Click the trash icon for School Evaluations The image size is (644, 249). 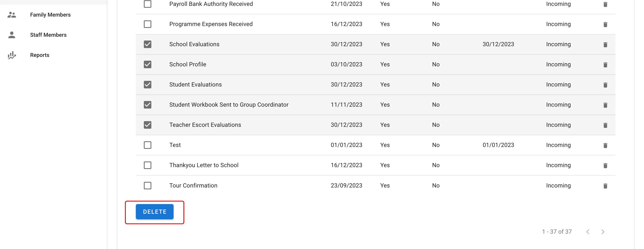point(605,45)
